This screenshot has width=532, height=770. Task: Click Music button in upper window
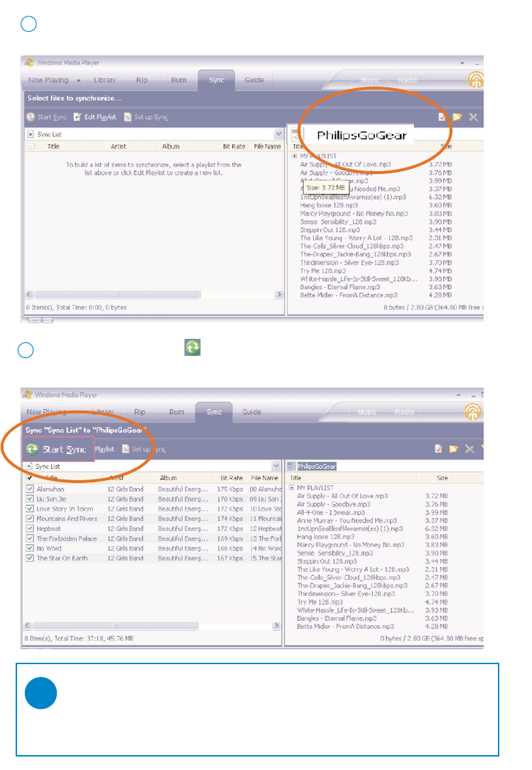(x=370, y=80)
